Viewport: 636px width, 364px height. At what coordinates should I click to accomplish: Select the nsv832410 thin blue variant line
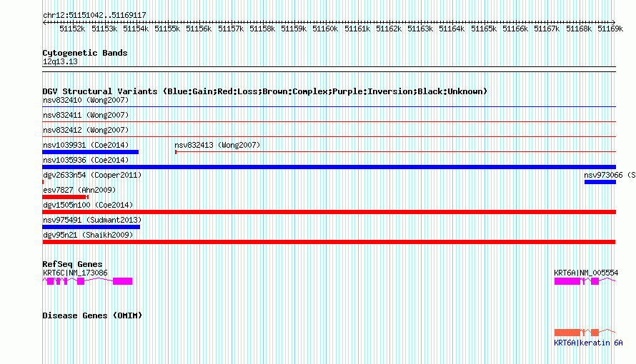[x=329, y=107]
